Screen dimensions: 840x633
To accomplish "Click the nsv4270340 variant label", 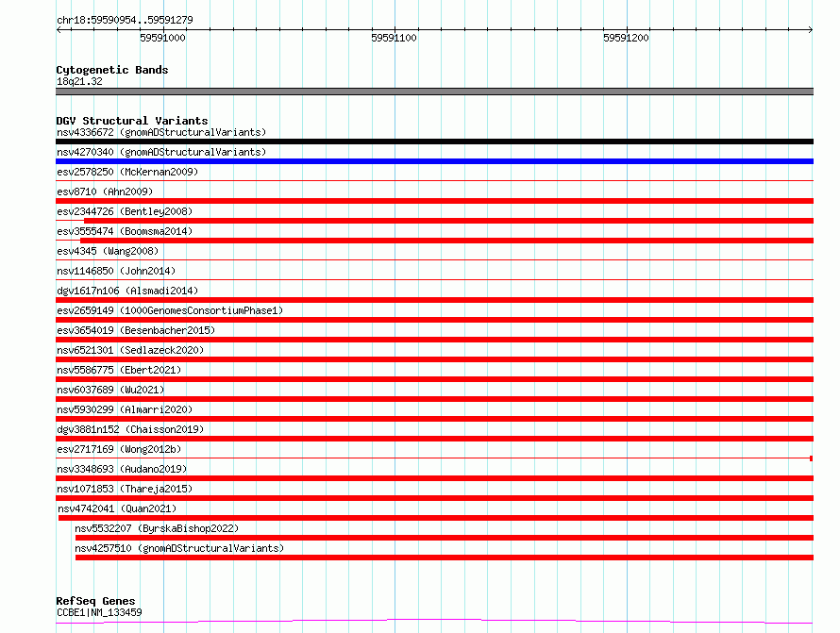I will click(161, 152).
